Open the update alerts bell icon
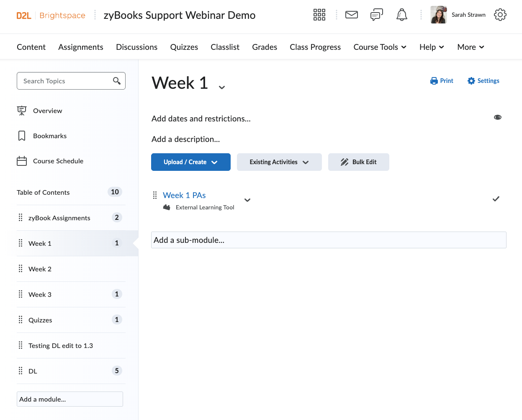Screen dimensions: 522x420 coord(402,15)
